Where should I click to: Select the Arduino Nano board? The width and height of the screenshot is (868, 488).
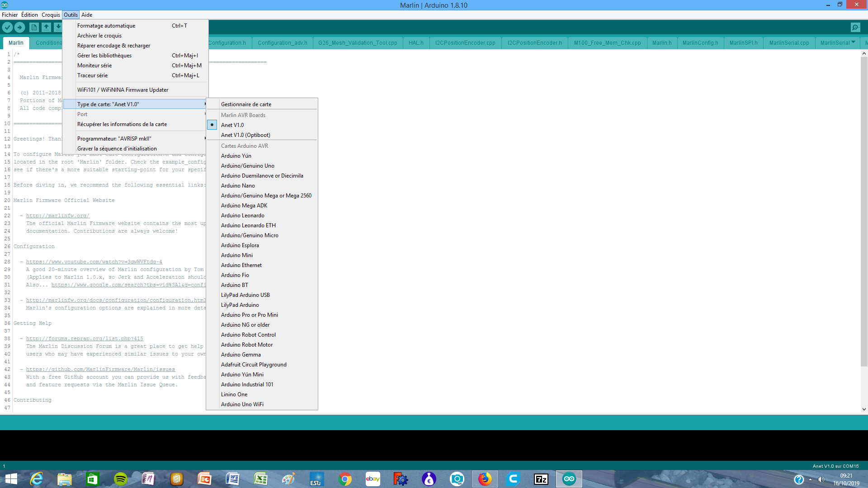[x=262, y=186]
